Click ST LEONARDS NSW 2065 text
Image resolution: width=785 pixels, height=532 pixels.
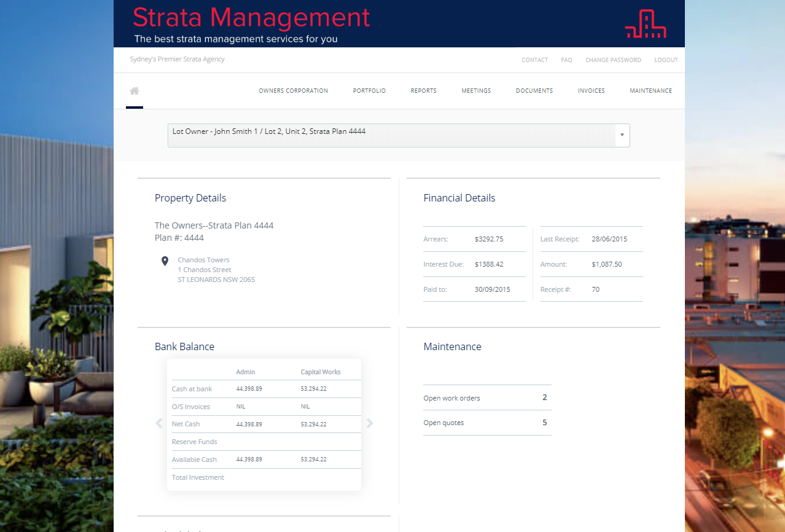(216, 280)
